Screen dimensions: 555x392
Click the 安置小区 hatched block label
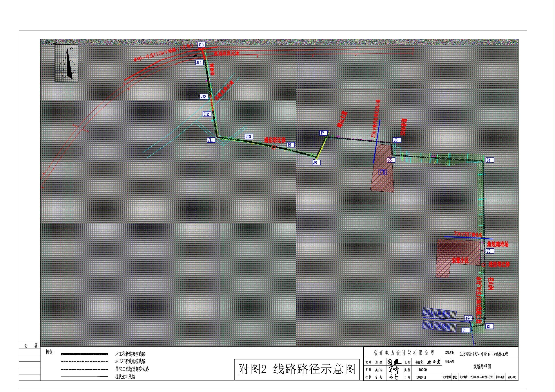pyautogui.click(x=460, y=260)
